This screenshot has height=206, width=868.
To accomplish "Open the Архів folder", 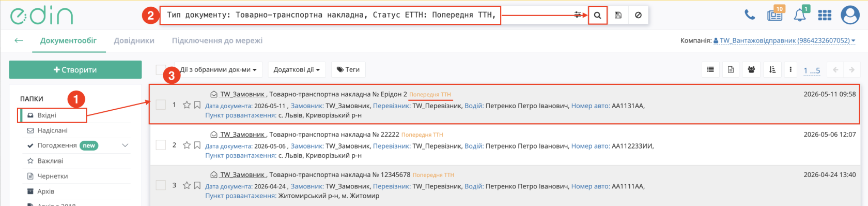I will (x=45, y=191).
